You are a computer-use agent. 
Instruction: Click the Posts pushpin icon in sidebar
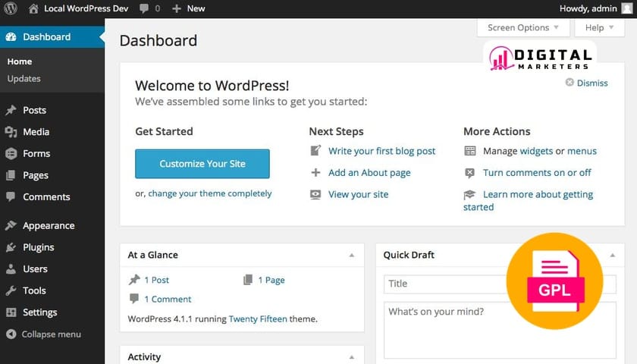tap(11, 110)
